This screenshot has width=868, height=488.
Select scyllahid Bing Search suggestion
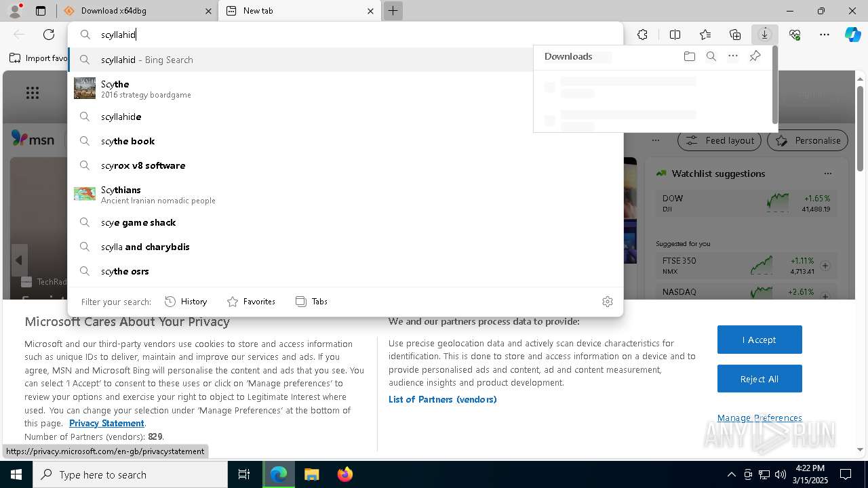[300, 60]
